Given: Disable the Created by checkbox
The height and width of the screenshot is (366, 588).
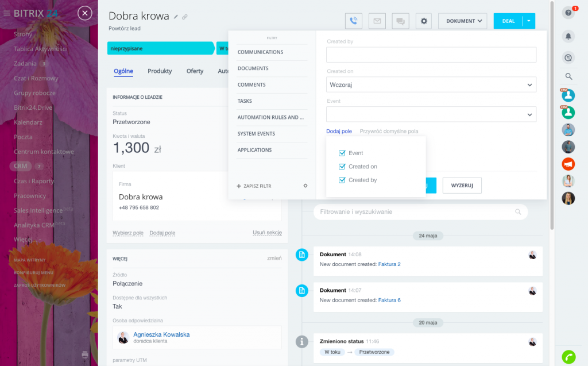Looking at the screenshot, I should click(342, 180).
